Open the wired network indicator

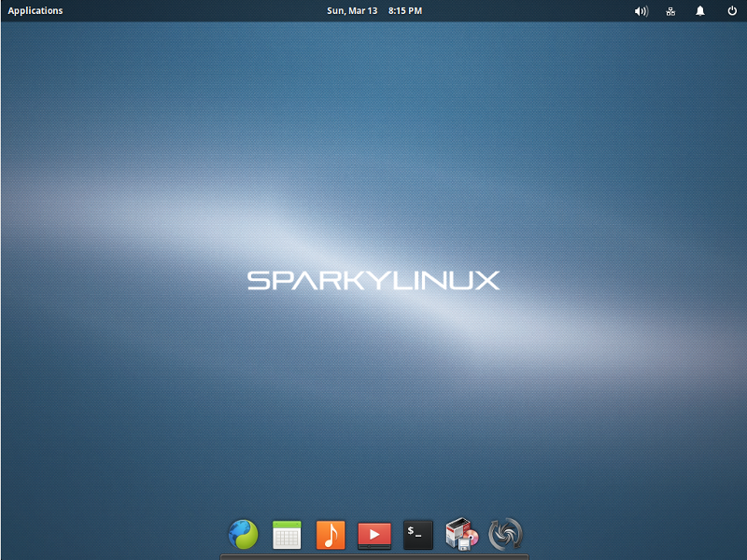point(670,11)
